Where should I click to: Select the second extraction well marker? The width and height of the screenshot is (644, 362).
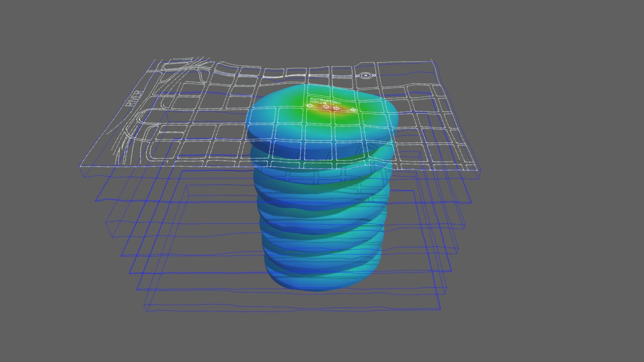pos(326,107)
